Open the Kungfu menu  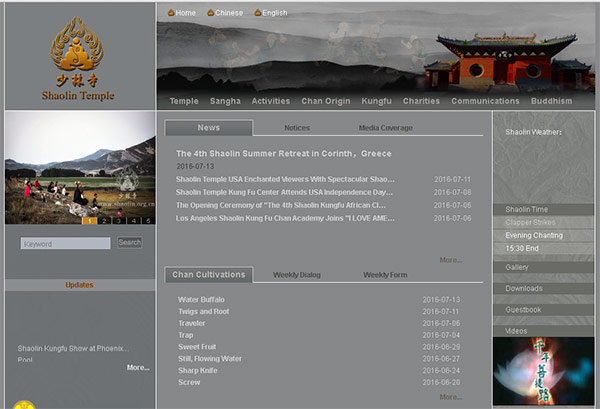tap(377, 101)
